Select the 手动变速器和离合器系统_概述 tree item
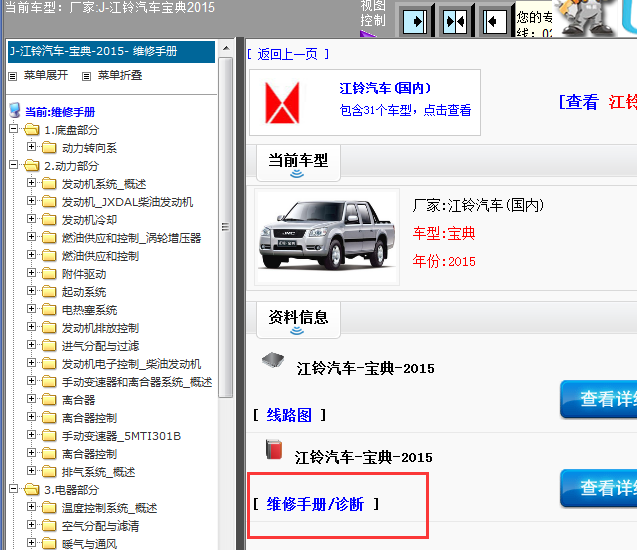The width and height of the screenshot is (637, 550). 136,382
